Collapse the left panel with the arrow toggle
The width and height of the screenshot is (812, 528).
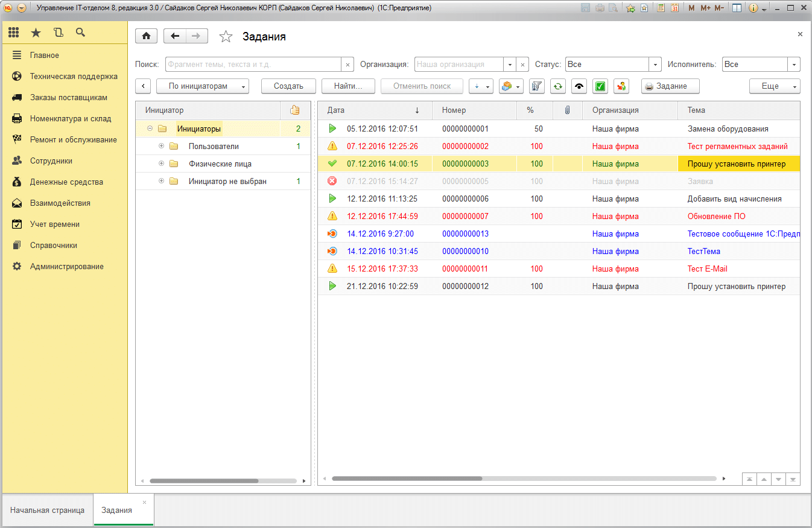(143, 86)
